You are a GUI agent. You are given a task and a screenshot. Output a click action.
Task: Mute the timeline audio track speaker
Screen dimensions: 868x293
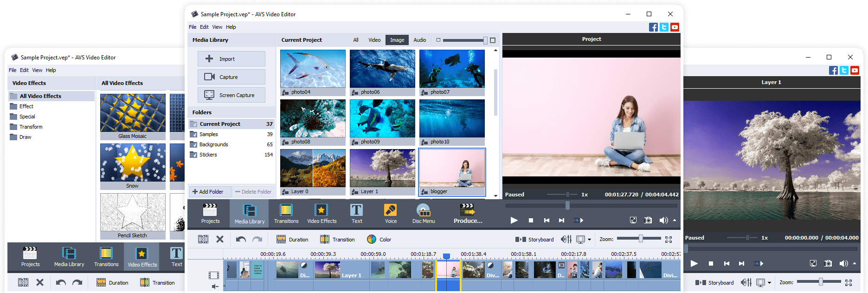[214, 286]
